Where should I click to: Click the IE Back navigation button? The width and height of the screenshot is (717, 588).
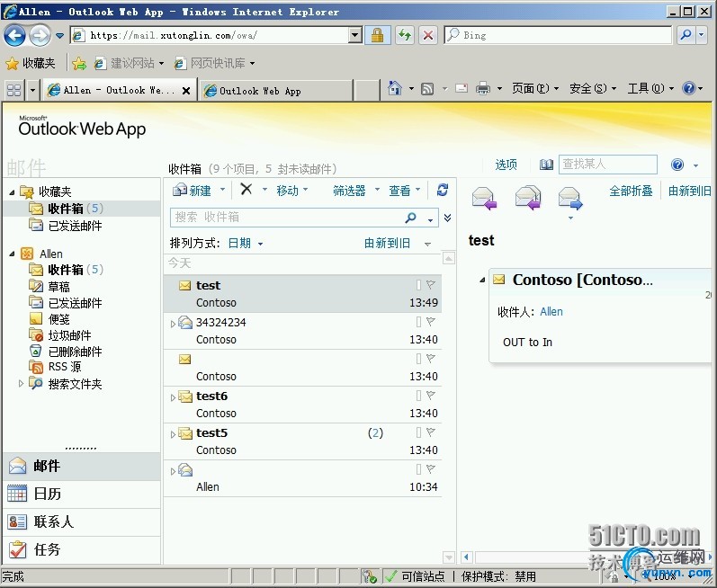click(x=14, y=36)
